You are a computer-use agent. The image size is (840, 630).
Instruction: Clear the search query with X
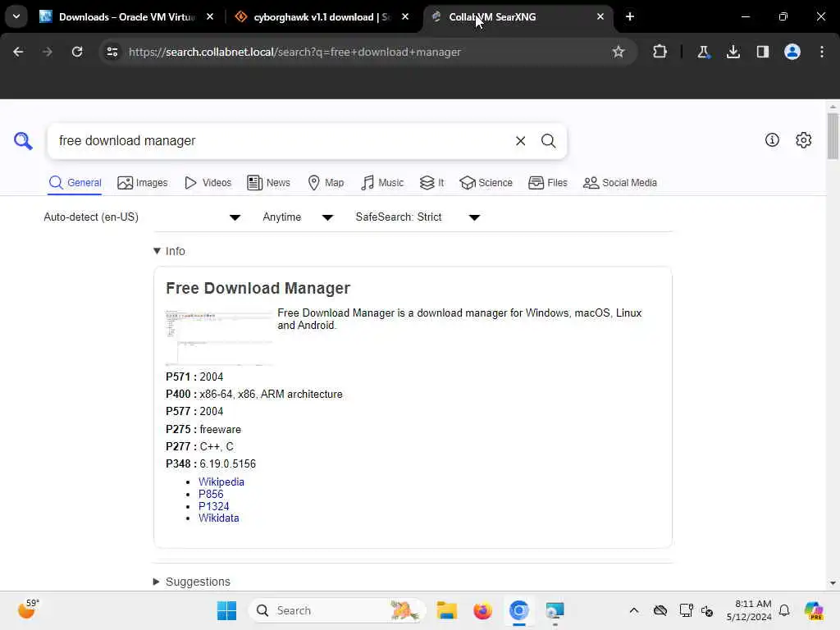point(520,141)
